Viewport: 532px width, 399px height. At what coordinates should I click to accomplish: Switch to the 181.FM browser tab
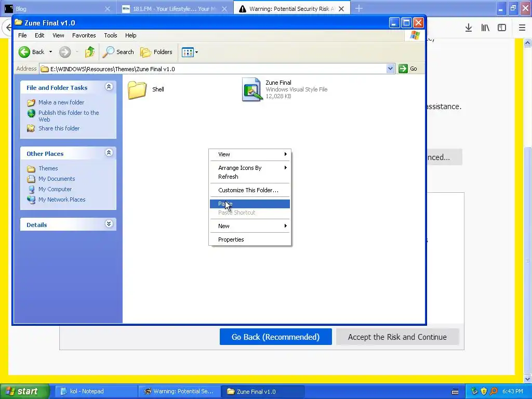click(174, 9)
